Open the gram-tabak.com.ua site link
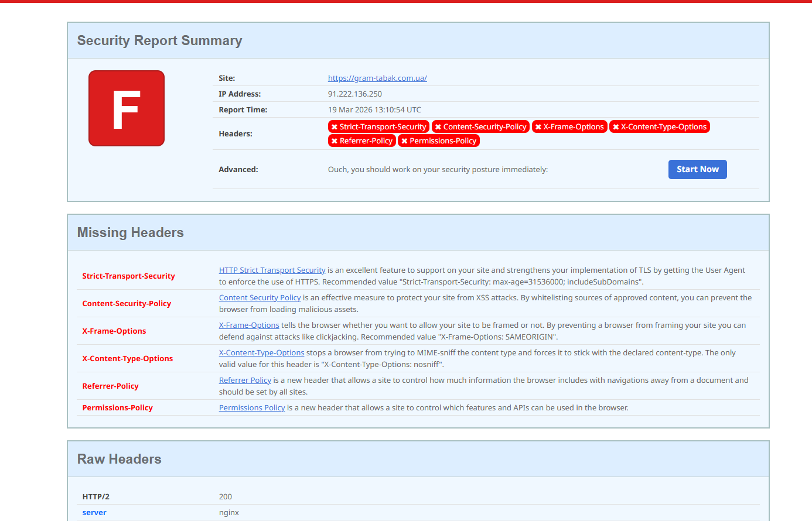 point(377,78)
